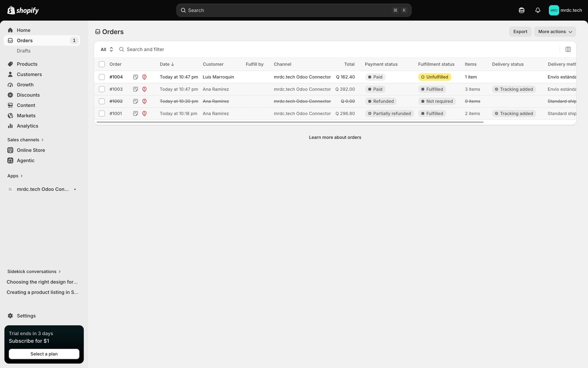Click the Markets globe icon
Screen dimensions: 588x368
[x=10, y=116]
